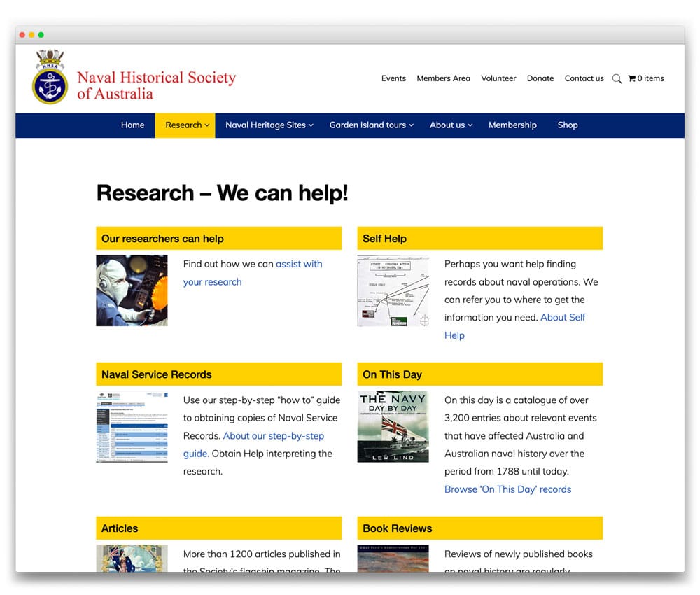This screenshot has height=595, width=700.
Task: Click the Donate link
Action: click(x=540, y=78)
